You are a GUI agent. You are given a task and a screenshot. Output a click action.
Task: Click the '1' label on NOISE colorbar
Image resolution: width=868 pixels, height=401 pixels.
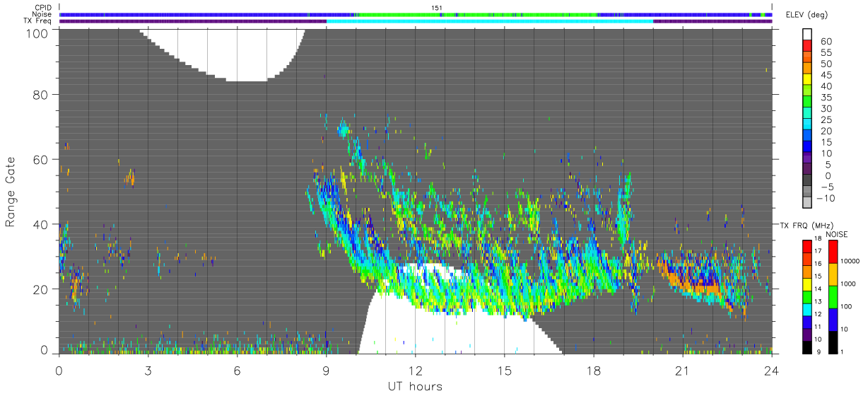click(x=840, y=351)
